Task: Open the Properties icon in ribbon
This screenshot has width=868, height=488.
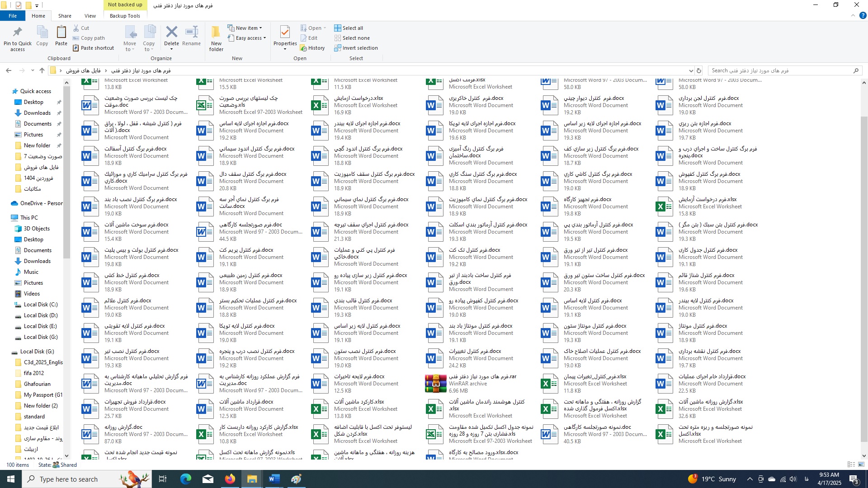Action: (x=285, y=33)
